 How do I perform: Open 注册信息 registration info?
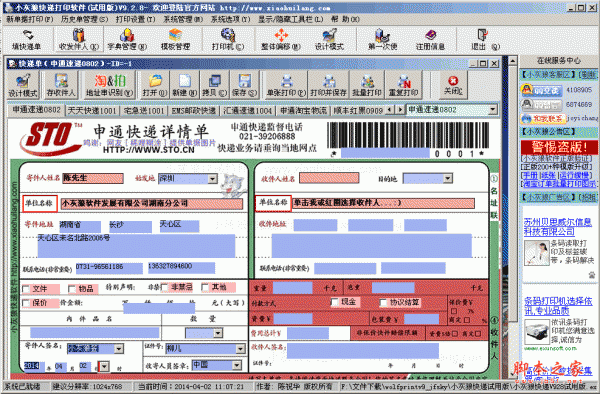tap(430, 40)
